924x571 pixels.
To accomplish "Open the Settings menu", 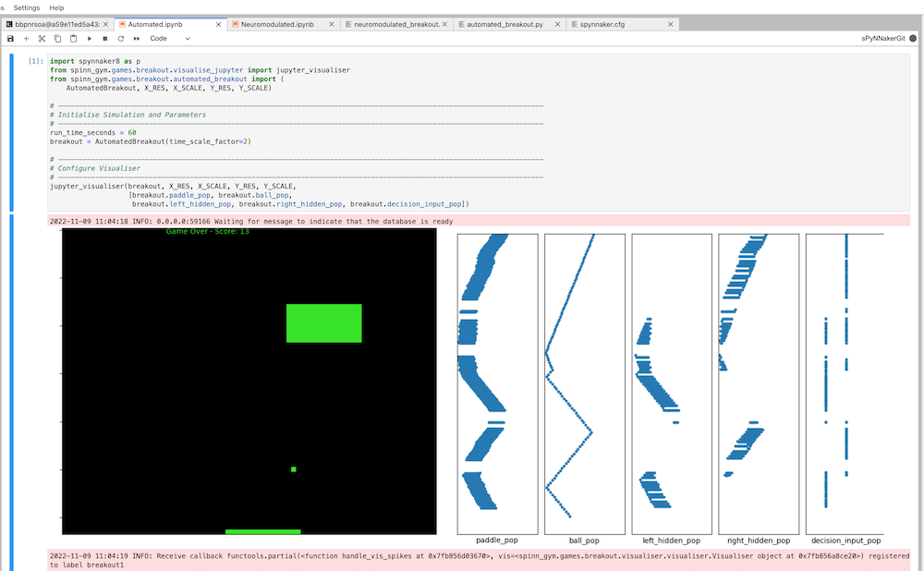I will pyautogui.click(x=27, y=7).
